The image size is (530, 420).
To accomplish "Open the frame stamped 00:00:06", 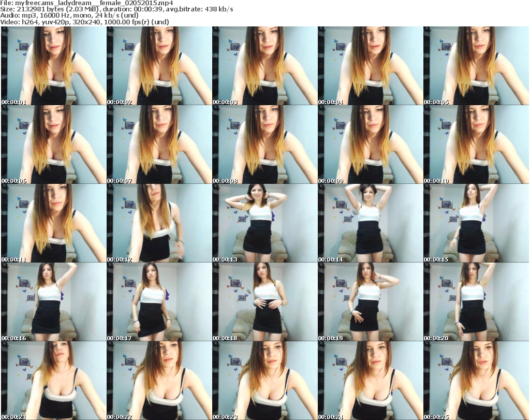I will 54,144.
